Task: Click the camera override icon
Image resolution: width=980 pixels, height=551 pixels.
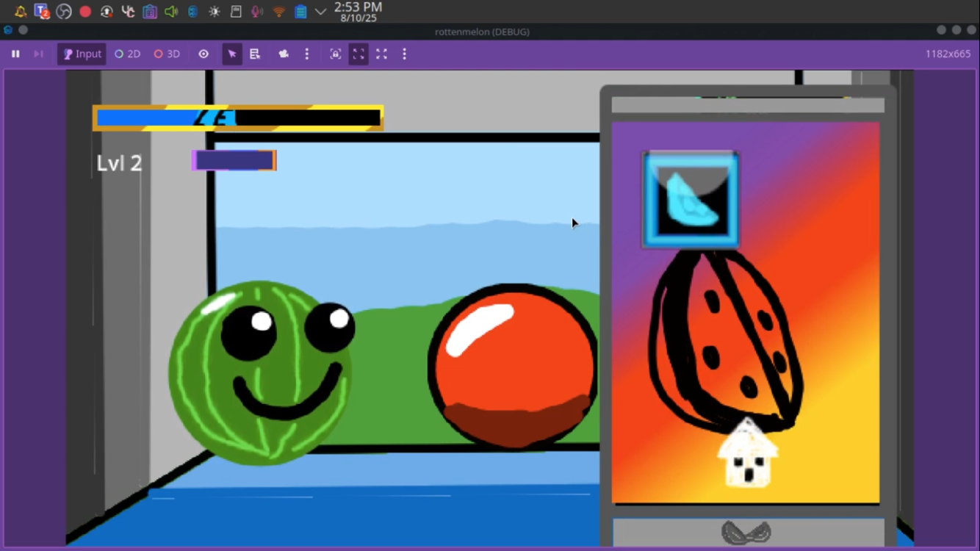Action: 284,54
